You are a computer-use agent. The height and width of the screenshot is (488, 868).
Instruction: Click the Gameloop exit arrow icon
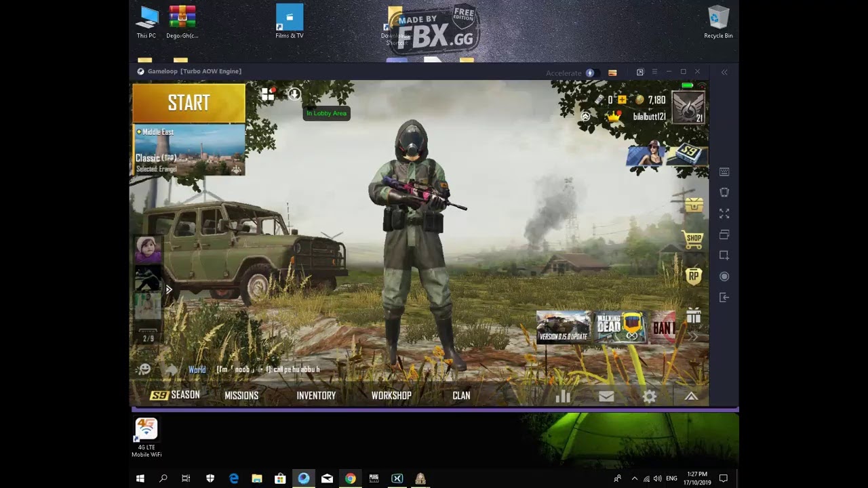[724, 298]
